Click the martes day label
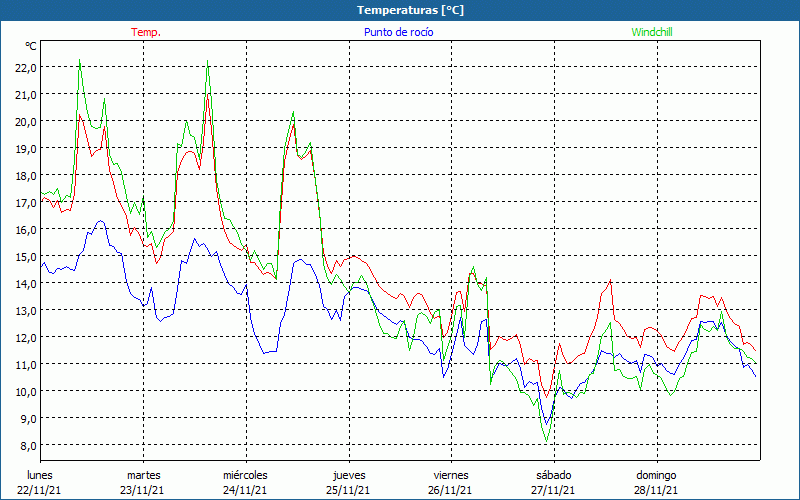 (x=143, y=475)
